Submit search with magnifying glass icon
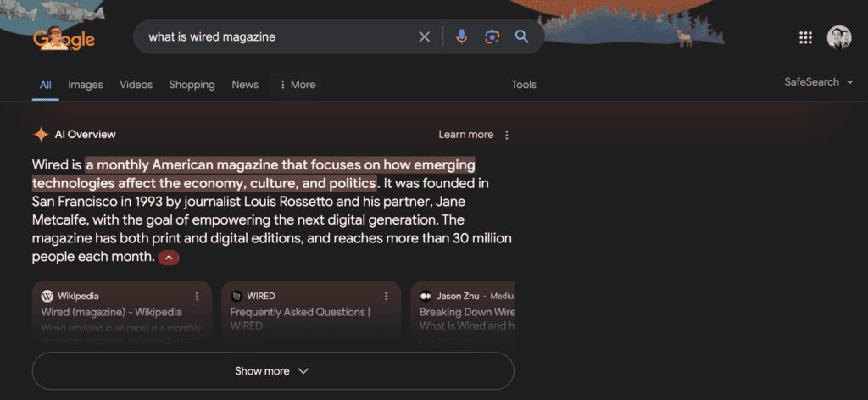This screenshot has width=868, height=400. (x=521, y=37)
